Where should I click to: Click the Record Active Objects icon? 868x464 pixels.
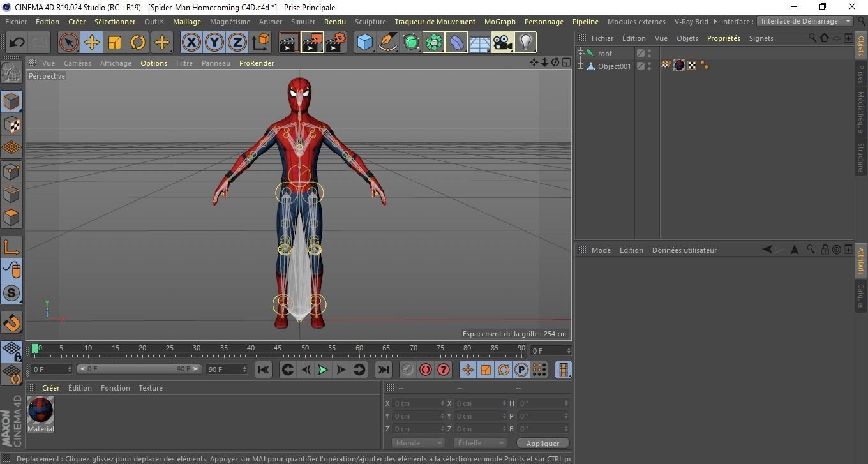click(408, 370)
